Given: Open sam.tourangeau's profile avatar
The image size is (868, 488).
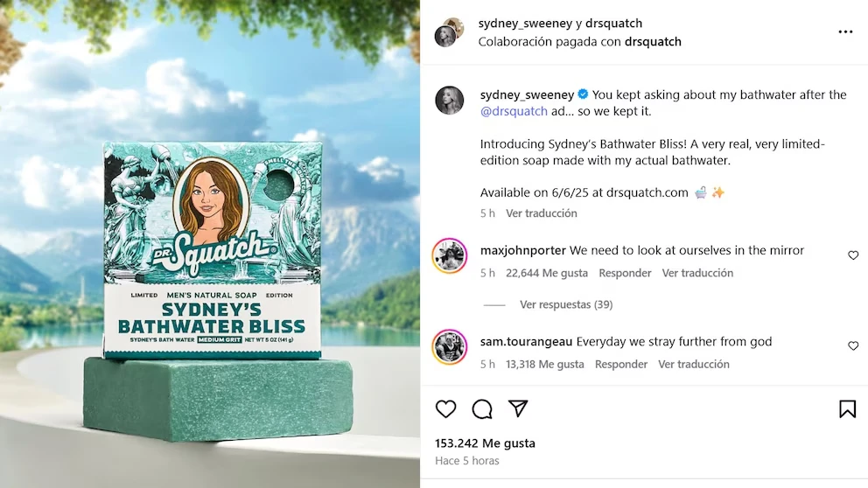Looking at the screenshot, I should (450, 347).
